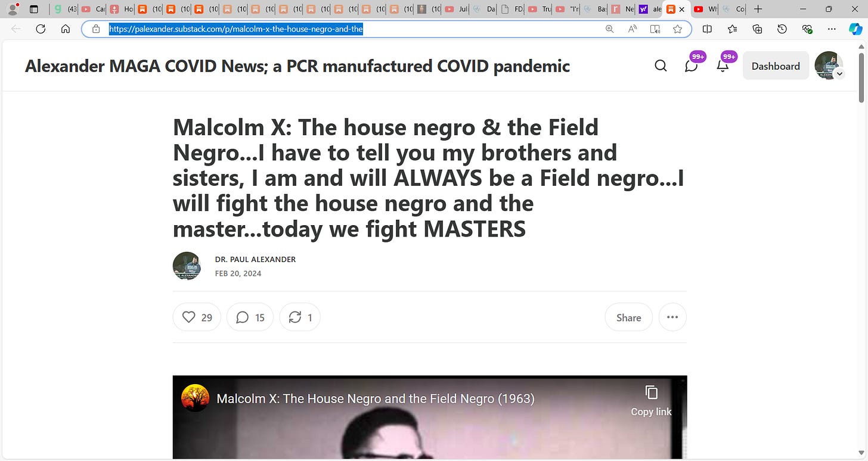Open the Copilot sidebar icon
The height and width of the screenshot is (461, 868).
(855, 29)
